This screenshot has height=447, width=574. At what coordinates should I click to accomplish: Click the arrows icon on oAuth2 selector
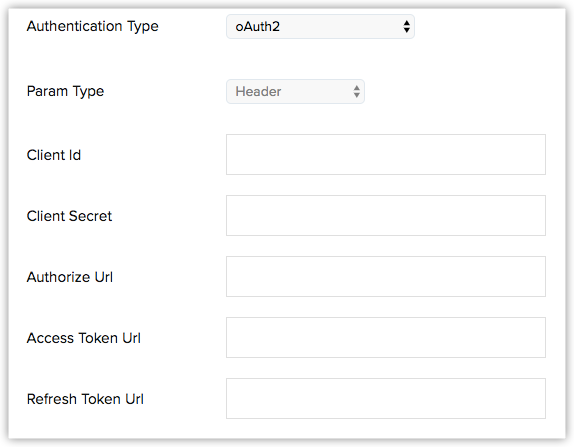pos(406,26)
